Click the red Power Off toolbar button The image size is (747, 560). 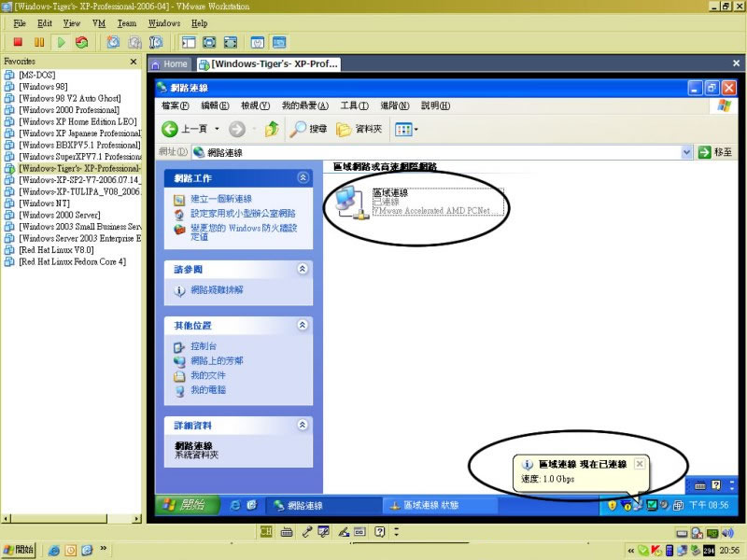click(18, 42)
